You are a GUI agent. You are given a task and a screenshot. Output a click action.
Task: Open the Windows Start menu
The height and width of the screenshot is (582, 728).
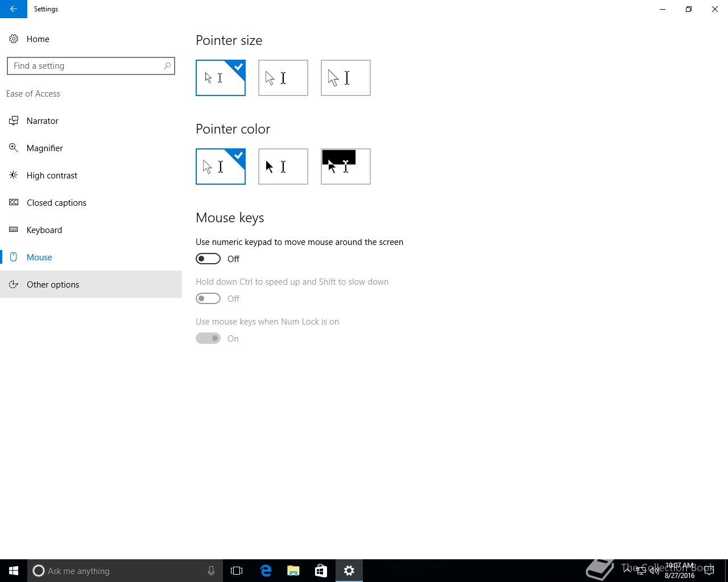click(14, 571)
